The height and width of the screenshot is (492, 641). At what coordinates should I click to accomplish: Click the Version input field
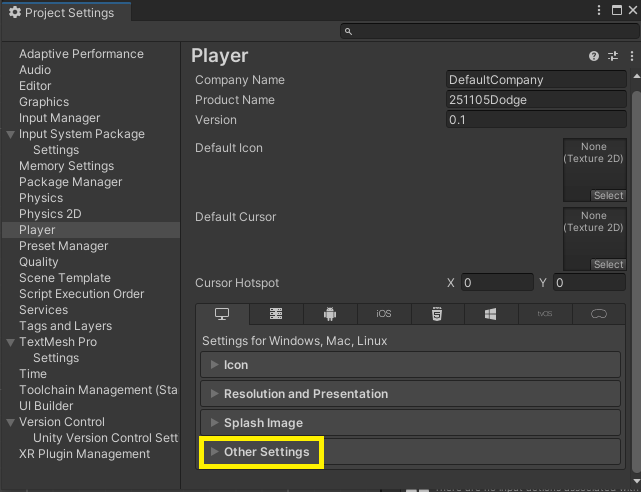tap(536, 120)
